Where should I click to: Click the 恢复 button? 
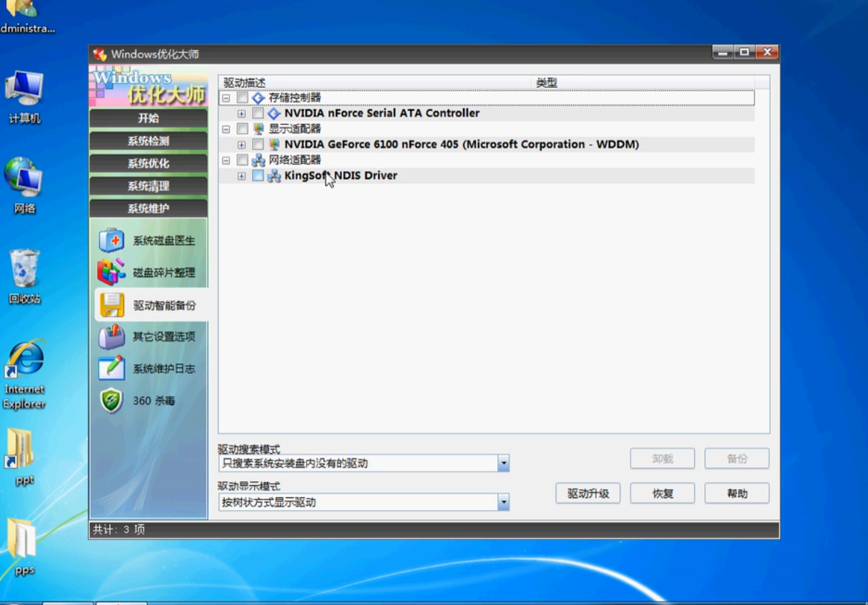662,493
